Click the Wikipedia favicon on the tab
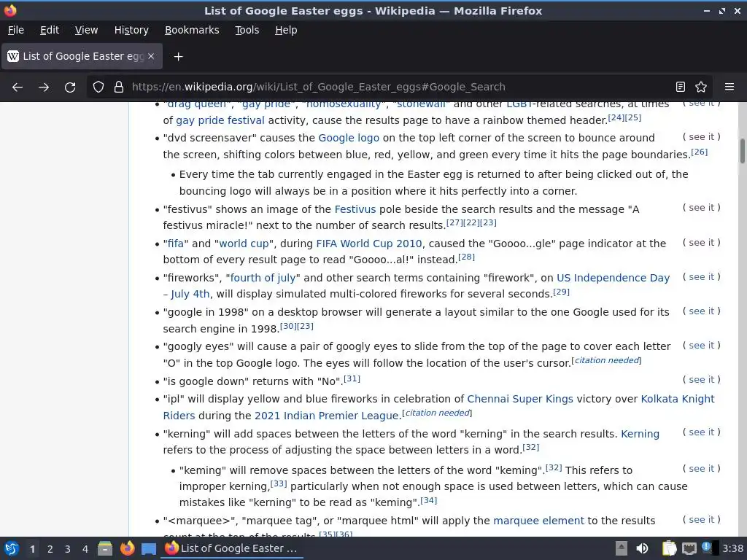 [x=13, y=56]
